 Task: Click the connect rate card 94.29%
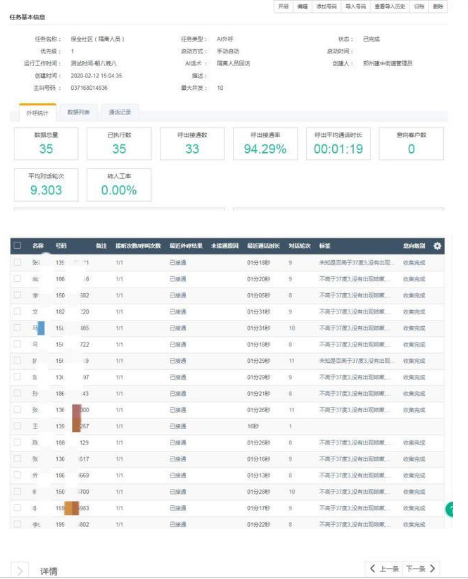click(265, 144)
